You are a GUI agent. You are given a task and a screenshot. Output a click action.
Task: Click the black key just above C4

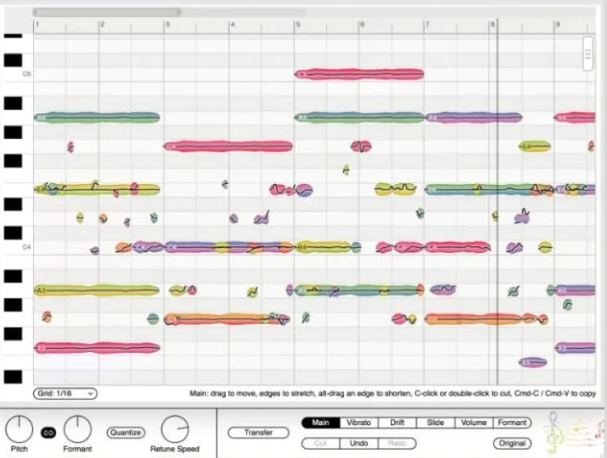13,233
